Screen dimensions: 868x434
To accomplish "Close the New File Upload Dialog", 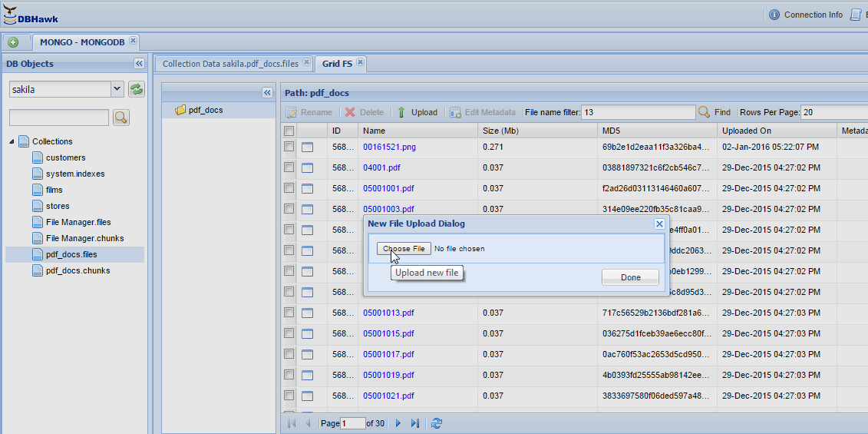I will tap(659, 224).
